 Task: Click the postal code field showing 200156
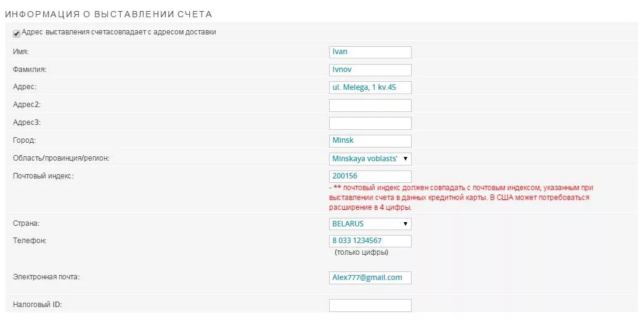tap(370, 177)
